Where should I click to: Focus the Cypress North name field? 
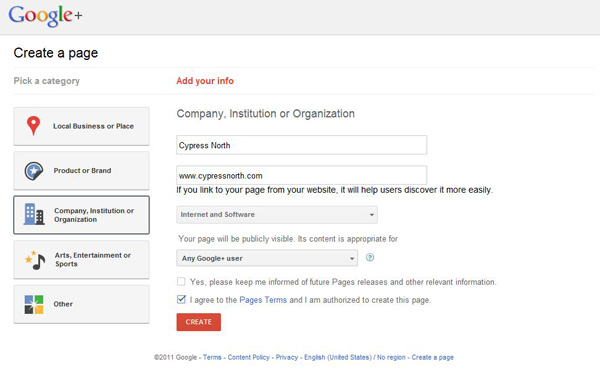pos(302,145)
